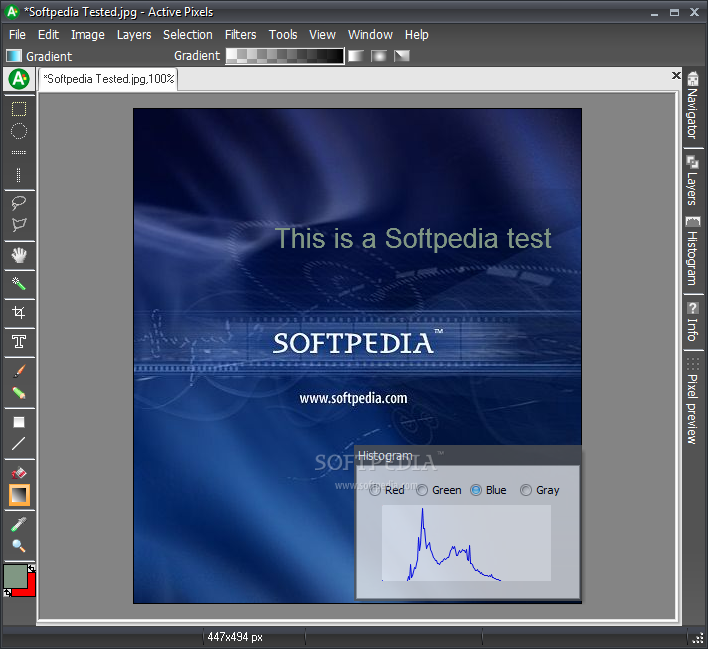Open the Image menu
Screen dimensions: 708x649
[x=88, y=35]
